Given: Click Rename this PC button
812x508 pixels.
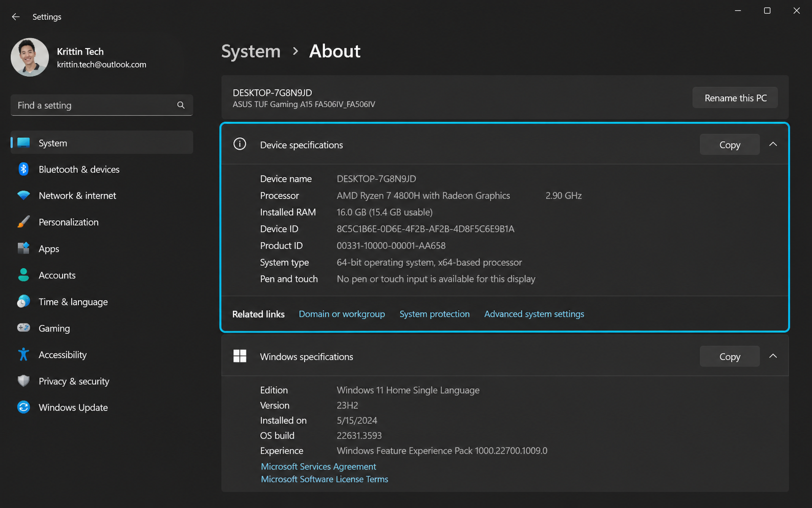Looking at the screenshot, I should (735, 98).
